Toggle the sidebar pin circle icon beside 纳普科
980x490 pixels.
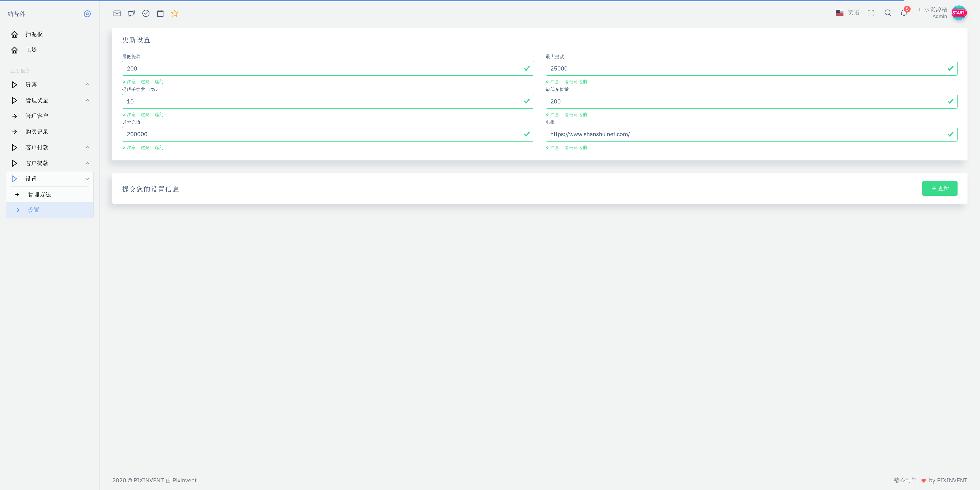(x=87, y=14)
